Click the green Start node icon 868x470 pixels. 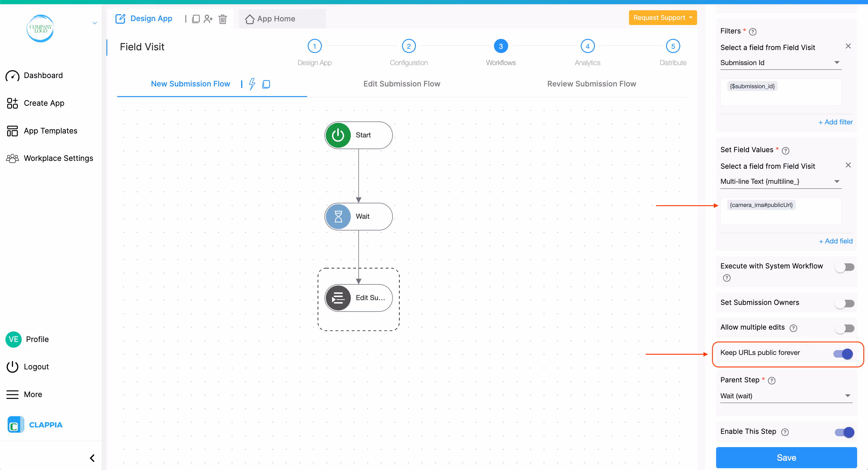click(x=338, y=135)
